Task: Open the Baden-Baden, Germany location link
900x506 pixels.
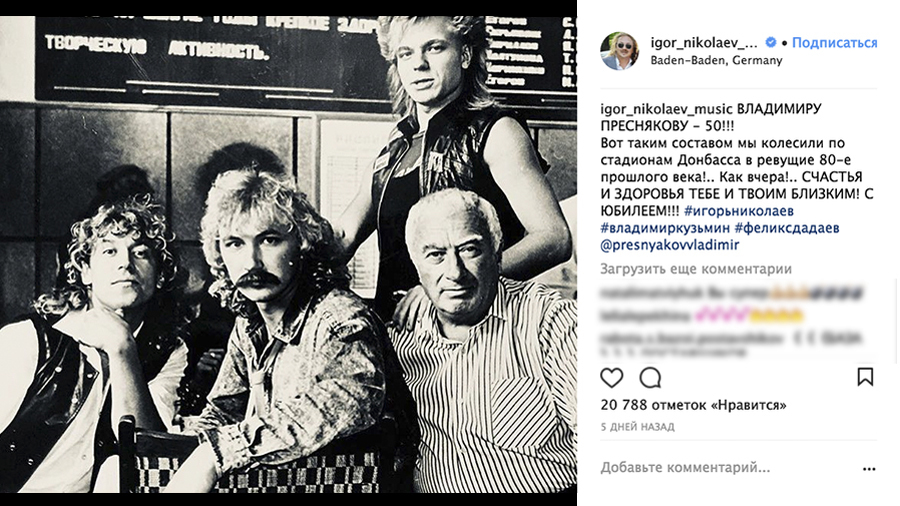Action: point(716,60)
